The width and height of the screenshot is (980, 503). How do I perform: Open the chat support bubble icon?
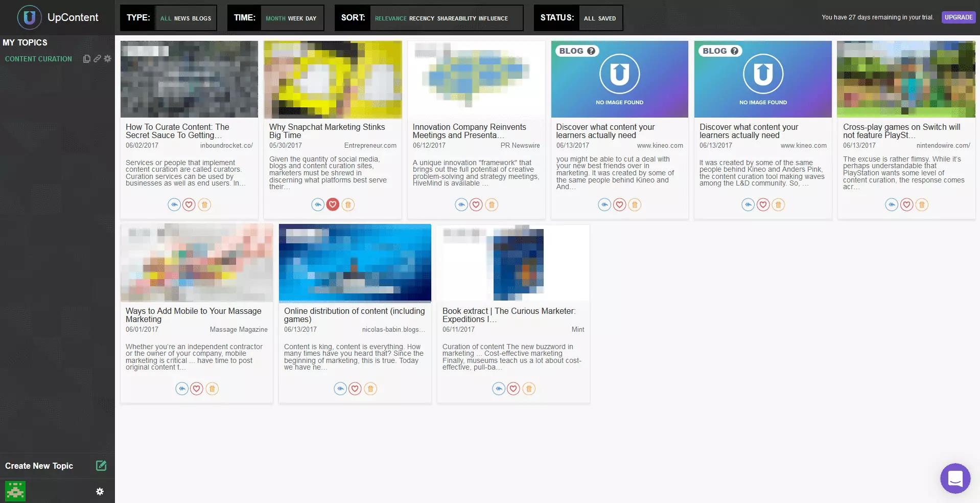coord(955,478)
